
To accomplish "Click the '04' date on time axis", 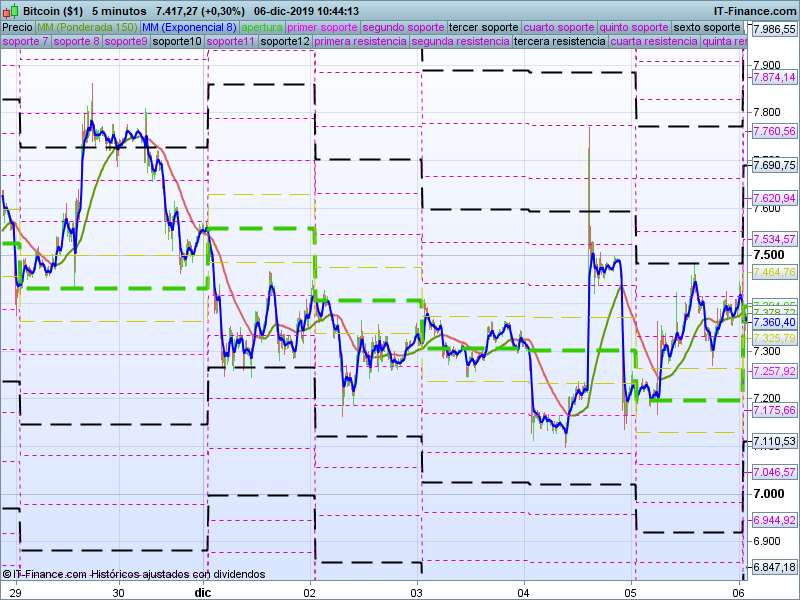I will [524, 592].
